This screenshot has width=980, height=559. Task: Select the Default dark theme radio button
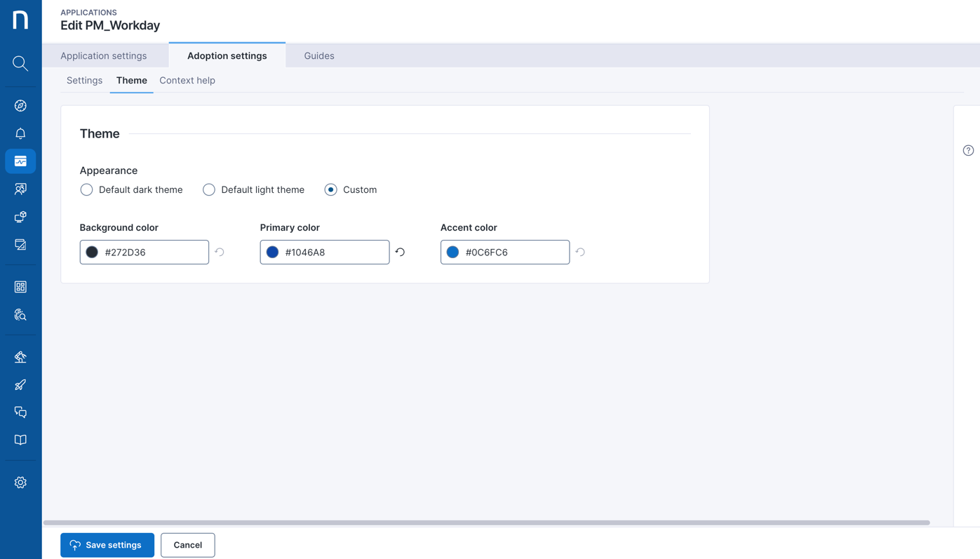point(86,189)
